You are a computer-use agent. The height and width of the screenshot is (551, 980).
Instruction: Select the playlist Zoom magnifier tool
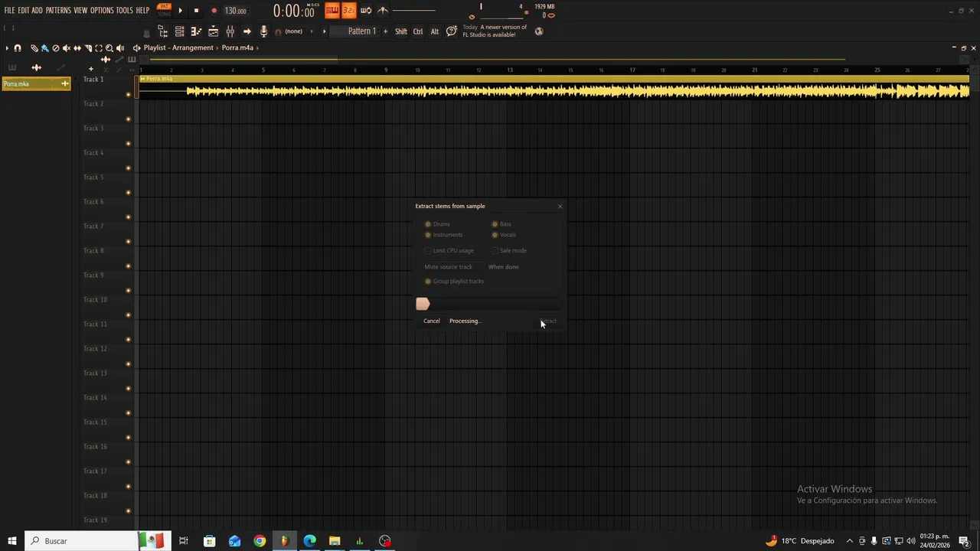coord(109,48)
